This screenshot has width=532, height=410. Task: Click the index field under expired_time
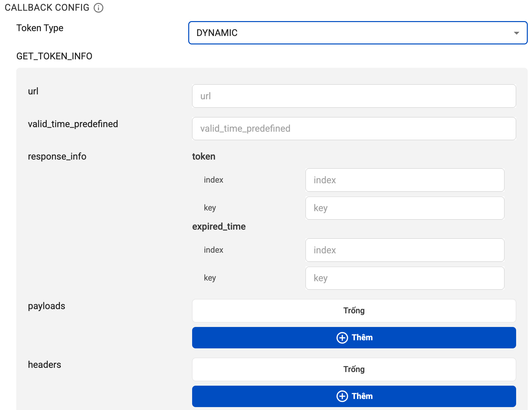pos(405,250)
